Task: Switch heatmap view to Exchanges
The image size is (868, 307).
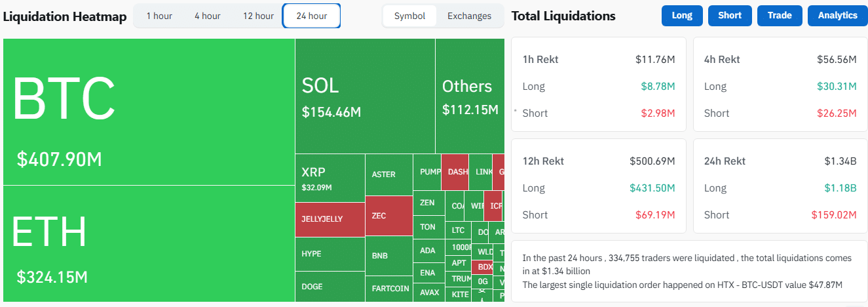Action: tap(469, 16)
